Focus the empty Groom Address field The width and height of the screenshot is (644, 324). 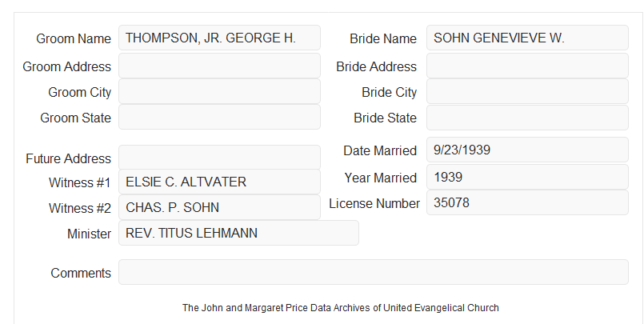[x=219, y=66]
